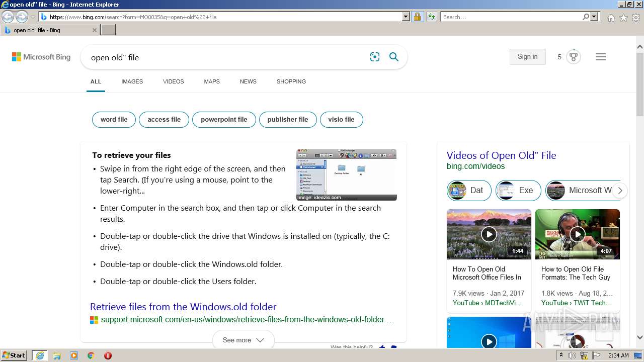Open Favorites star icon
Viewport: 644px width, 362px height.
point(623,18)
